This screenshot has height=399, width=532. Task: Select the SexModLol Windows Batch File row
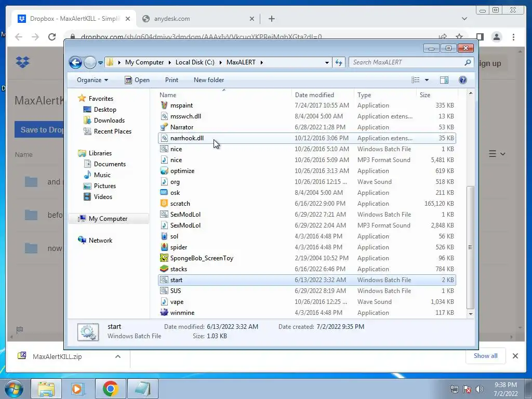click(x=307, y=215)
